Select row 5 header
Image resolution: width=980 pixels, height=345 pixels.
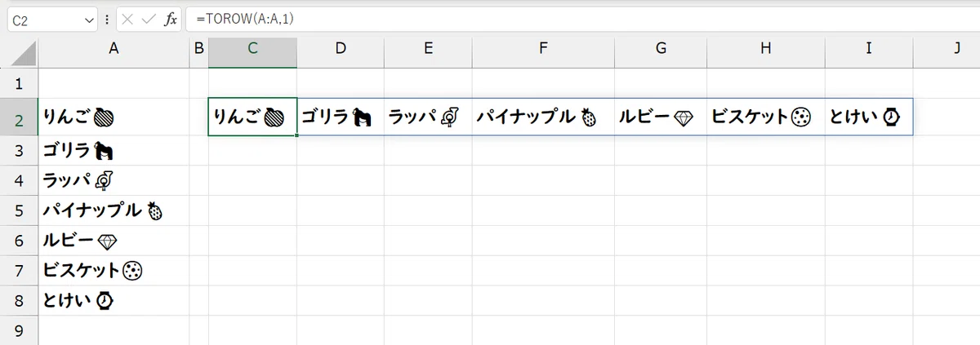tap(20, 211)
